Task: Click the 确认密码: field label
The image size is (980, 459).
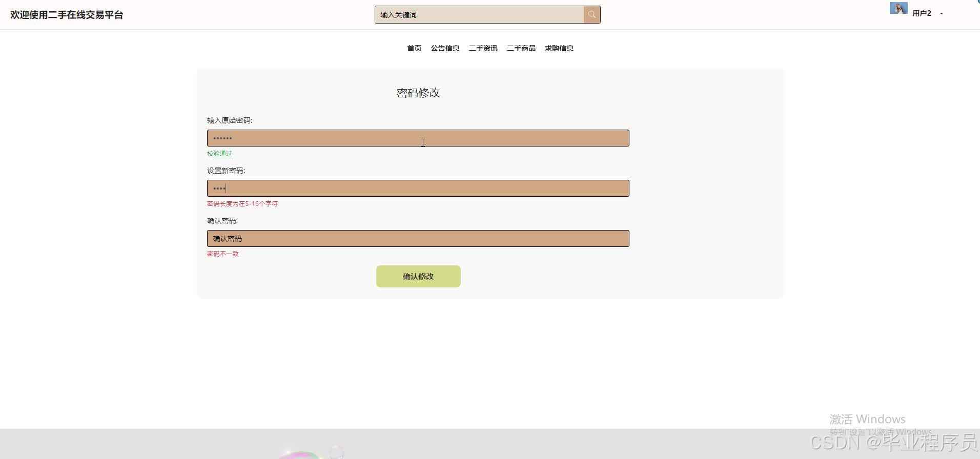Action: pyautogui.click(x=222, y=221)
